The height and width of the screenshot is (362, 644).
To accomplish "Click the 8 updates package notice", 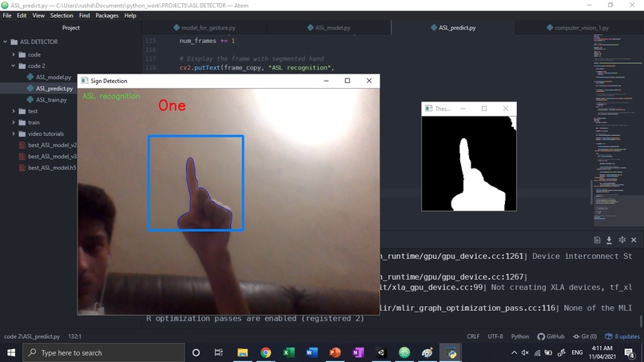I will click(x=622, y=336).
